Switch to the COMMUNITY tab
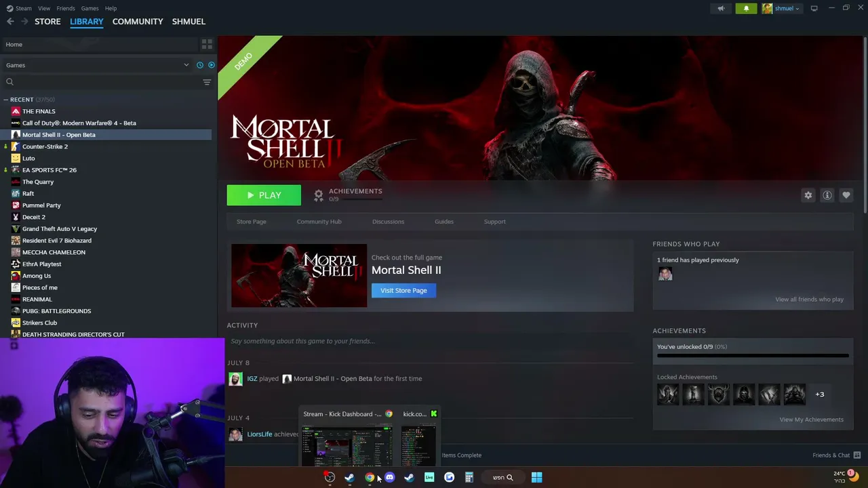Image resolution: width=868 pixels, height=488 pixels. (x=138, y=22)
